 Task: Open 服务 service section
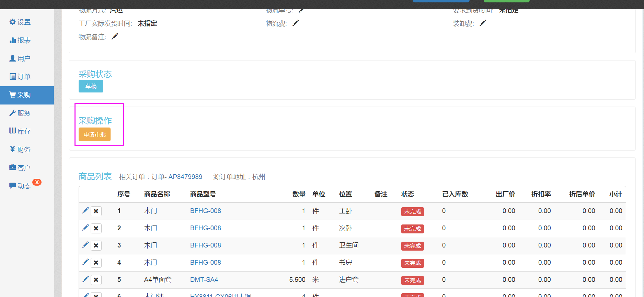click(20, 113)
